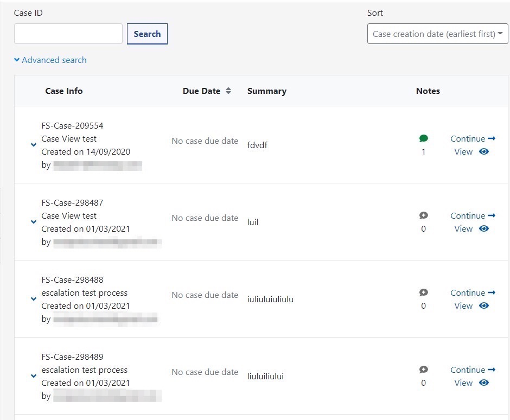Click add-note icon for FS-Case-298487
Screen dimensions: 510x420
424,216
